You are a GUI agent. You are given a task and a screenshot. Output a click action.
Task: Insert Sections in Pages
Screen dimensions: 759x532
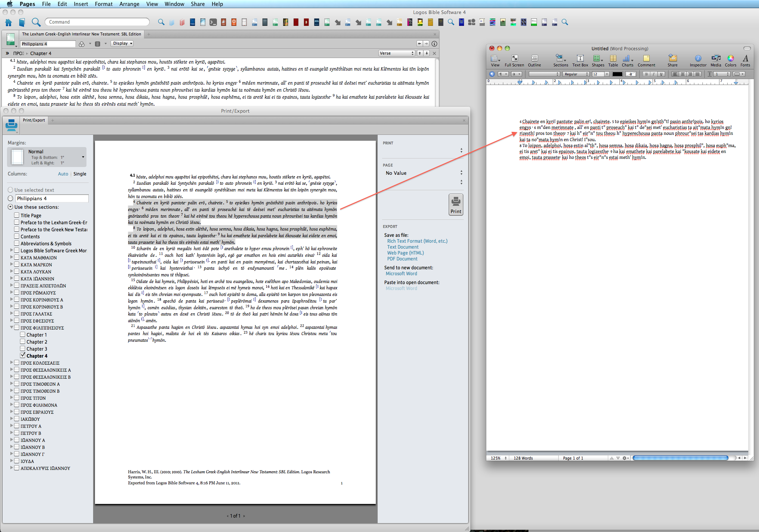[561, 61]
